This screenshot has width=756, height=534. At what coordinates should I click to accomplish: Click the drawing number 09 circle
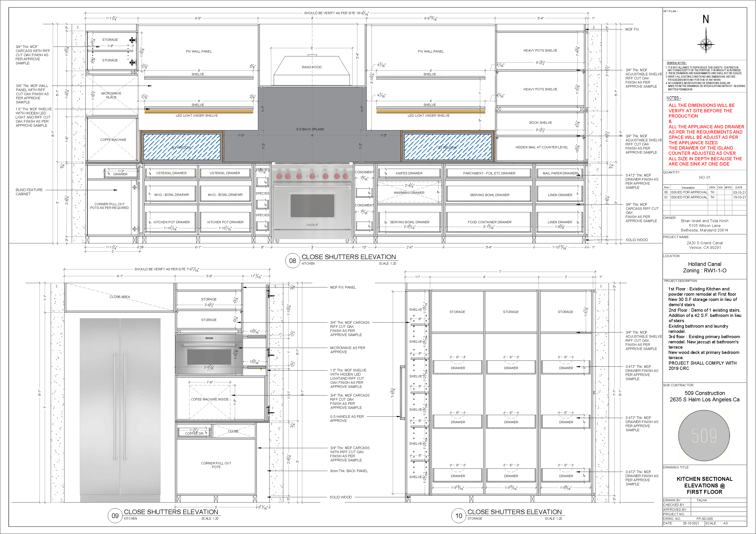115,516
